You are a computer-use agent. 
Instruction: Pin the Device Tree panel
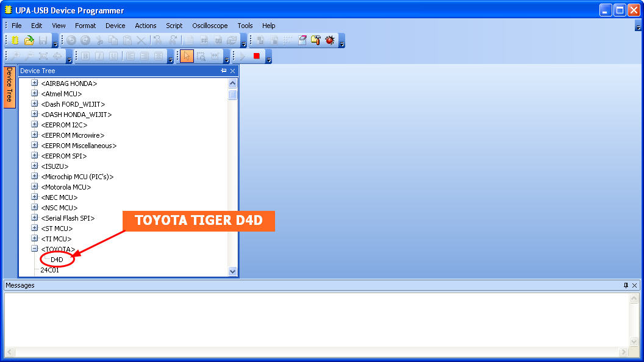point(224,71)
